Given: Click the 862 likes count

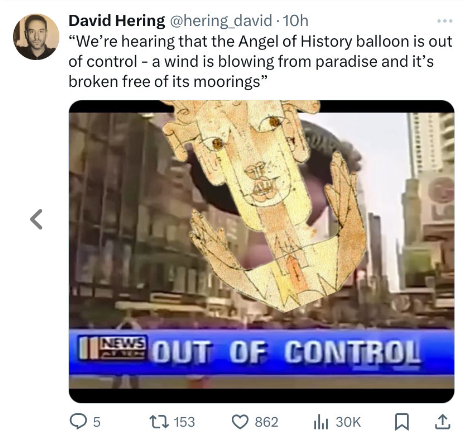Looking at the screenshot, I should [x=266, y=422].
